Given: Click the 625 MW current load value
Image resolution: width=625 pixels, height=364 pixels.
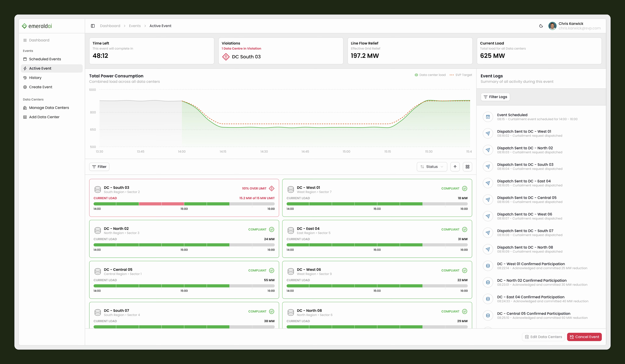Looking at the screenshot, I should click(492, 56).
